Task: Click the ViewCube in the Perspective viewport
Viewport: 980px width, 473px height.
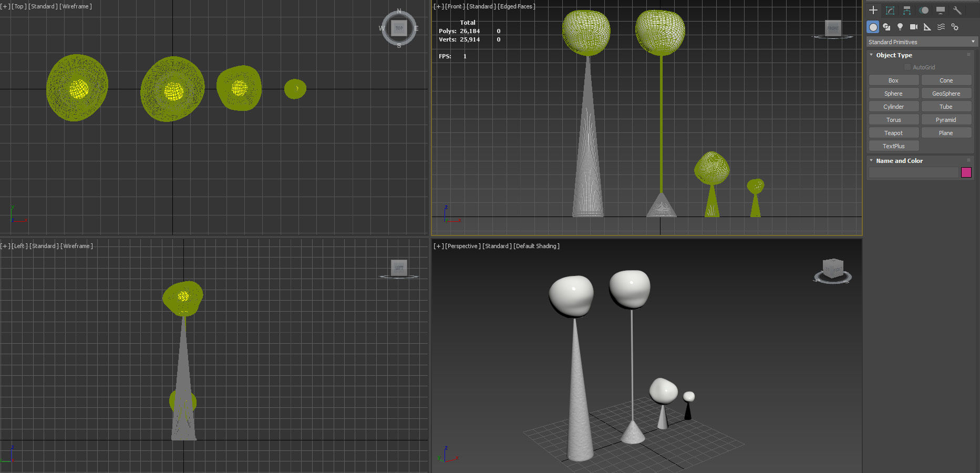Action: pyautogui.click(x=833, y=269)
